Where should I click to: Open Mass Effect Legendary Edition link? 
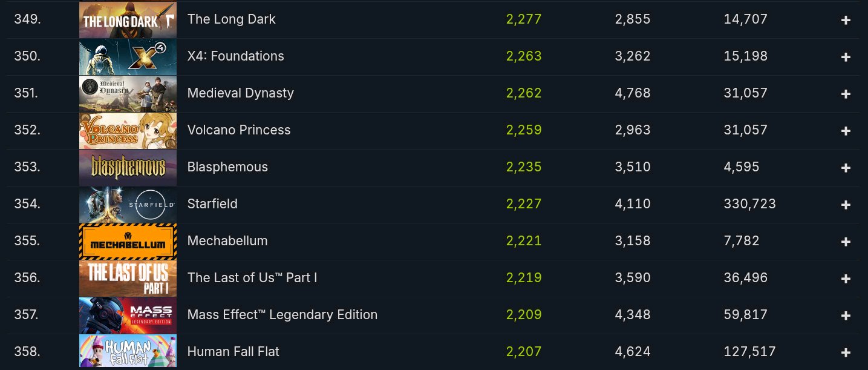(x=282, y=315)
